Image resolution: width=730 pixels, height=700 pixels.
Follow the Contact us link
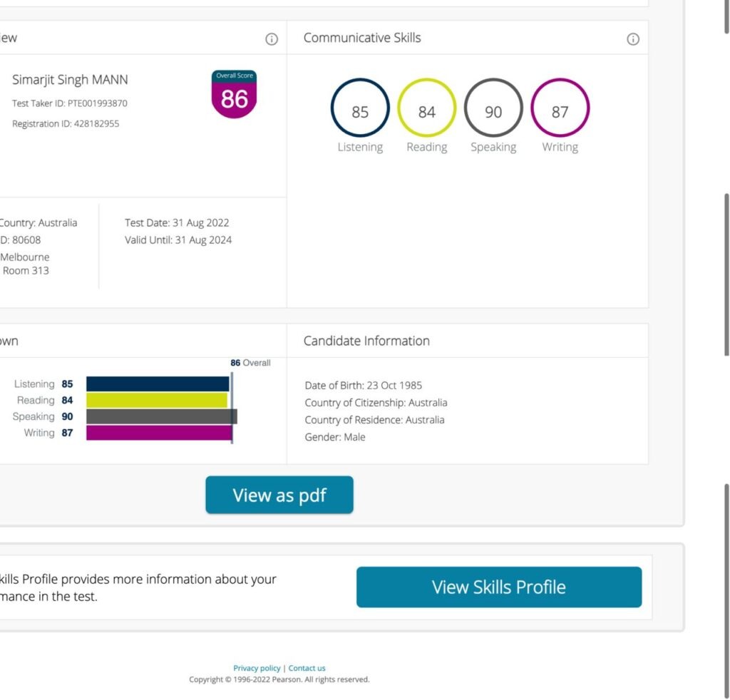tap(307, 668)
